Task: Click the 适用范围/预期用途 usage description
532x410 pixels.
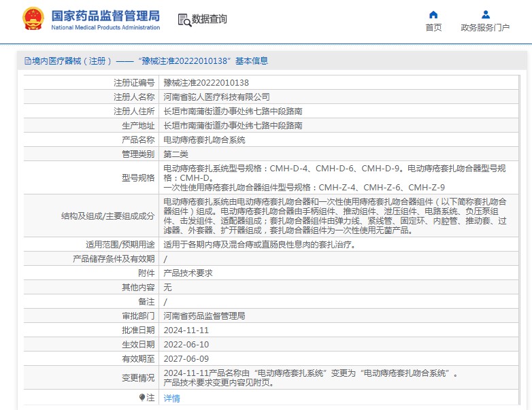Action: [x=261, y=245]
